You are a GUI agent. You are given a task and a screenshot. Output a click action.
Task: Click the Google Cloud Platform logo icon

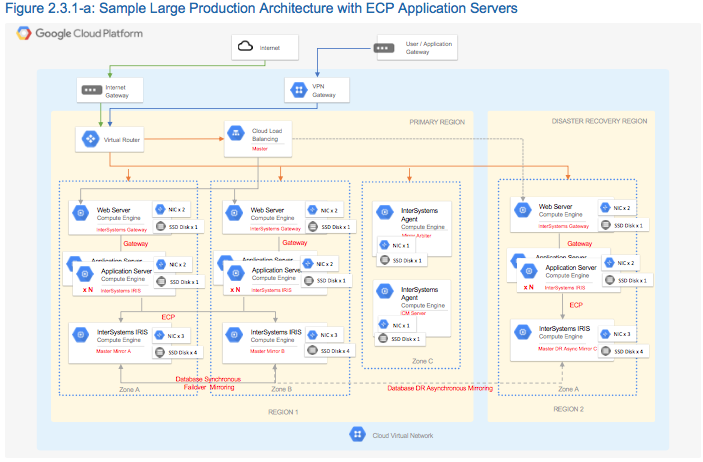tap(24, 33)
